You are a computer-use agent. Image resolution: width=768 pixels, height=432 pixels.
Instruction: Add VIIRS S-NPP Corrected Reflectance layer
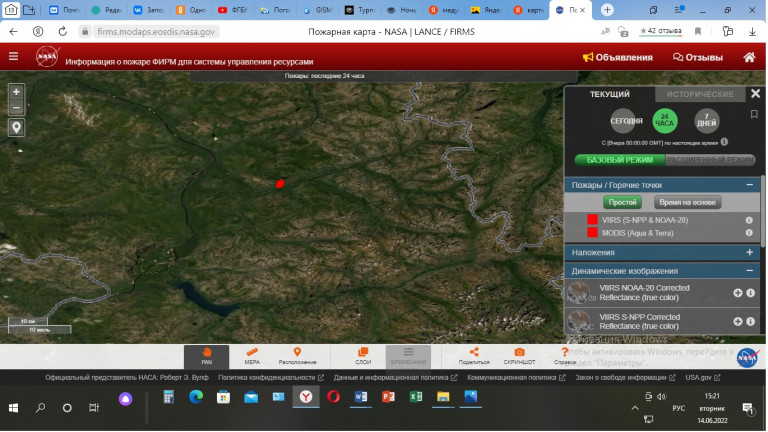[738, 321]
